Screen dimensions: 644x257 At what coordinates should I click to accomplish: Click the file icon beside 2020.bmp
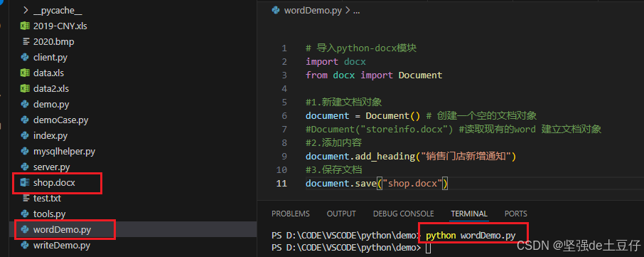pos(26,42)
